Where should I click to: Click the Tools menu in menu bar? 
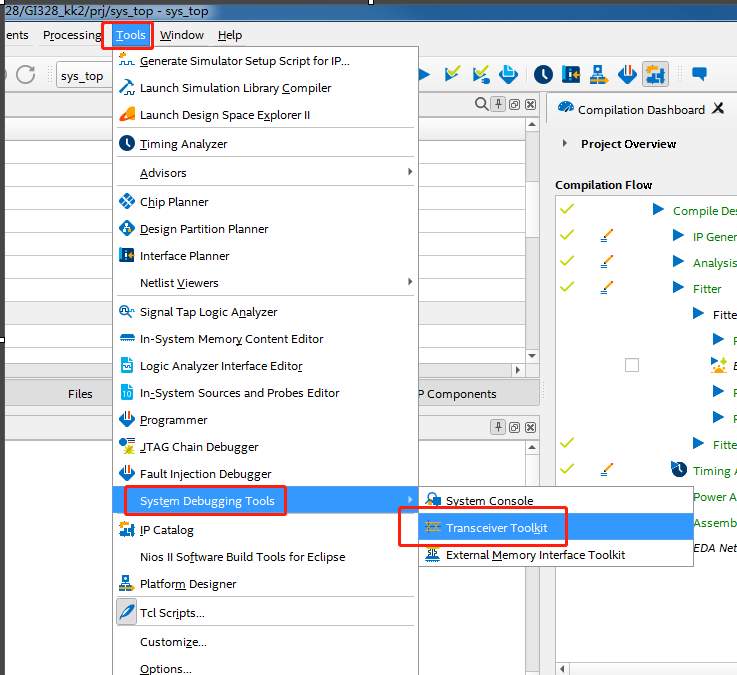131,35
